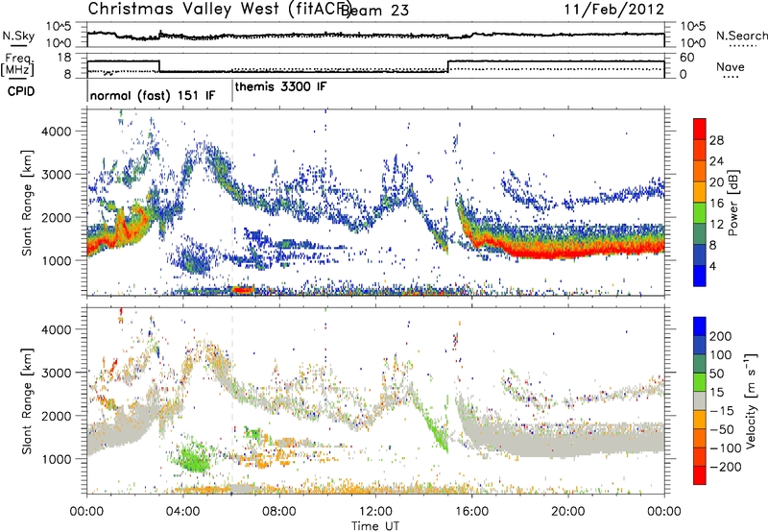Viewport: 768px width, 532px height.
Task: Click the 08:00 time axis tick label
Action: pyautogui.click(x=279, y=512)
